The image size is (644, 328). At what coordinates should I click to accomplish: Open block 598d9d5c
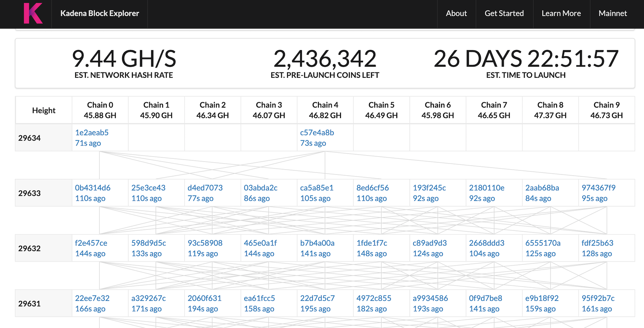pyautogui.click(x=149, y=243)
